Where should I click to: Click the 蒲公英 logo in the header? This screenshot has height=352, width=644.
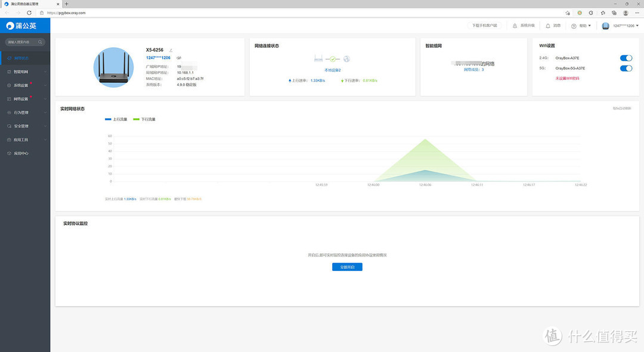click(x=21, y=26)
